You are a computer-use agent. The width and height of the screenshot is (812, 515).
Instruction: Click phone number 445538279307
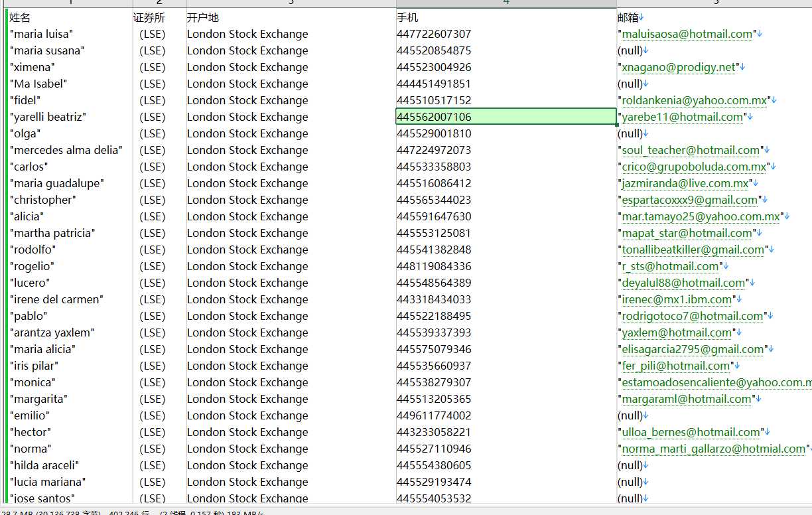tap(434, 382)
